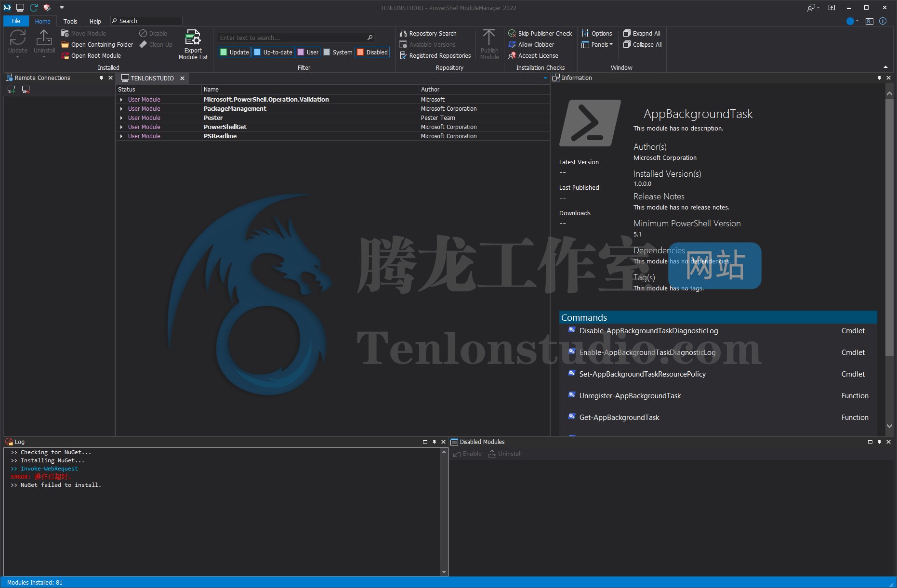
Task: Click the search magnifier icon in Filter box
Action: click(370, 38)
